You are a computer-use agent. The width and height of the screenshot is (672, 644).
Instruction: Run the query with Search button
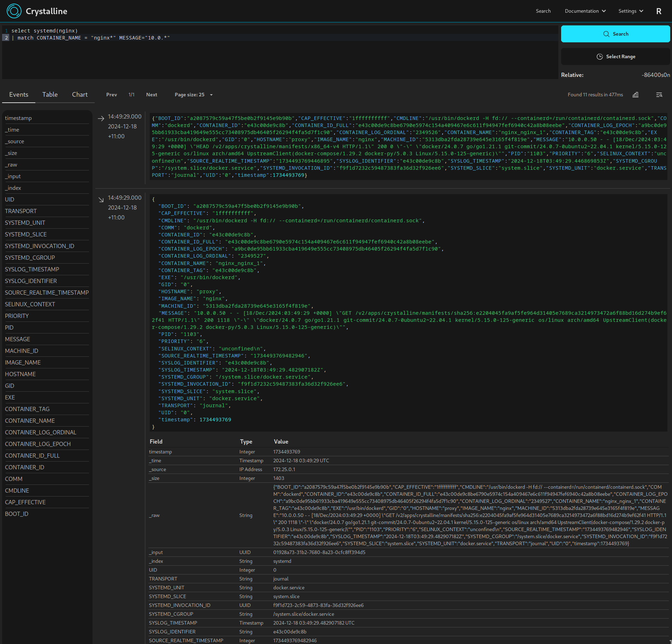(615, 34)
